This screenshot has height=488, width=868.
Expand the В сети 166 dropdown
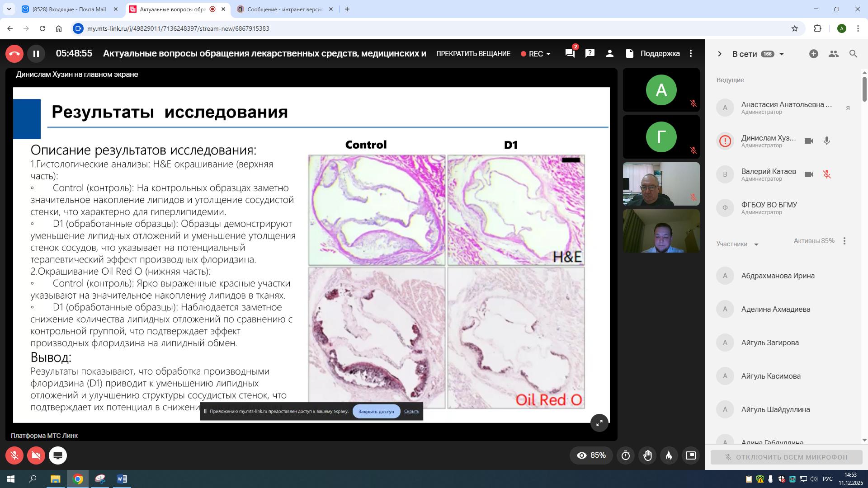pos(781,54)
